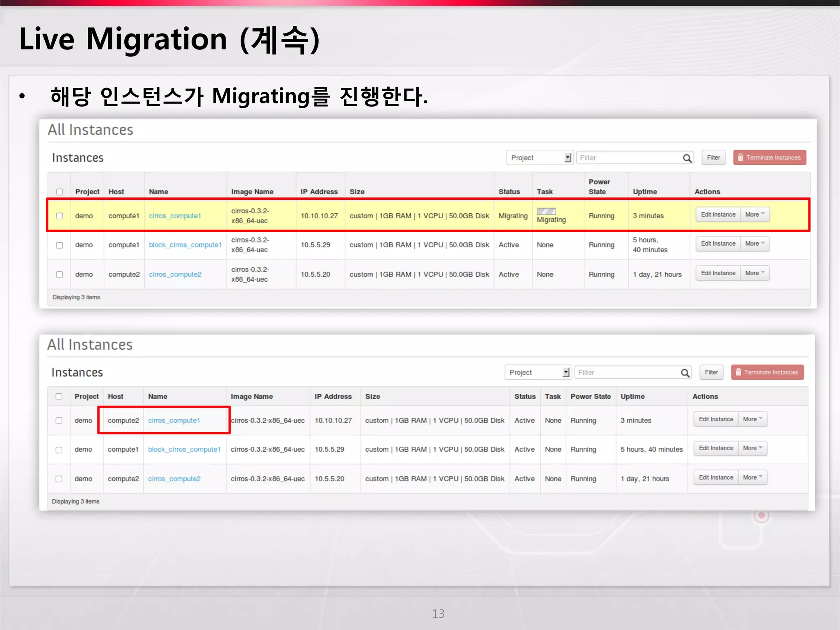Open the Project dropdown in the upper panel
This screenshot has height=630, width=840.
click(x=540, y=158)
